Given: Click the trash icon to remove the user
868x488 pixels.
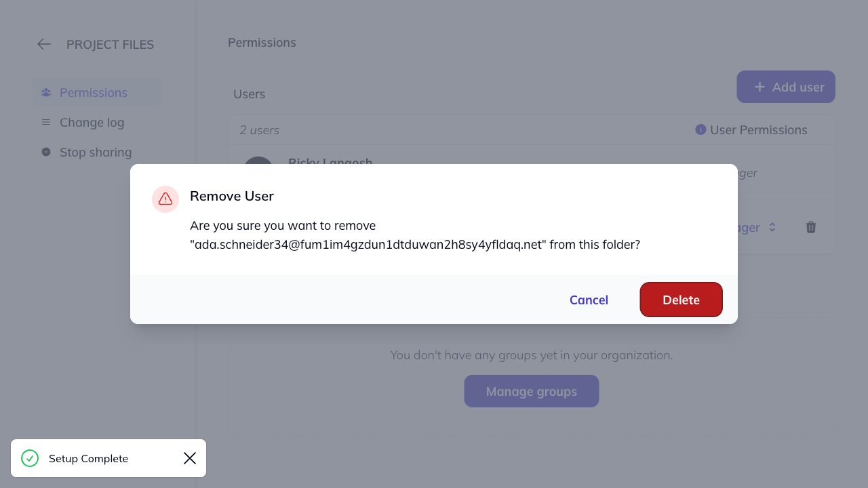Looking at the screenshot, I should click(x=810, y=227).
